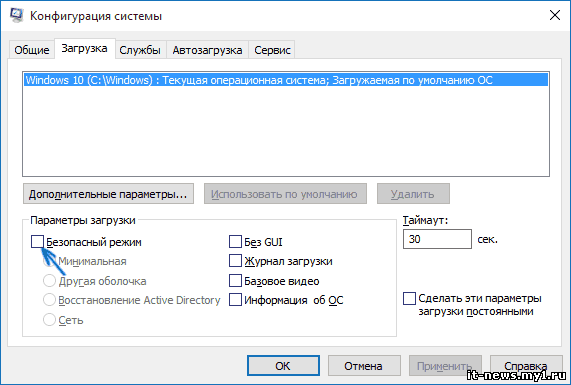The height and width of the screenshot is (385, 571).
Task: Click into the Таймаут seconds field
Action: tap(437, 239)
